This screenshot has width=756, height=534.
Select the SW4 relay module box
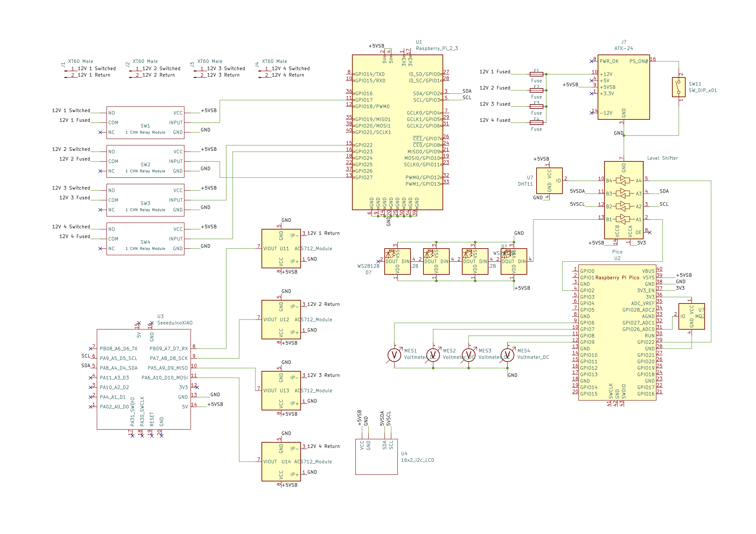(x=145, y=239)
